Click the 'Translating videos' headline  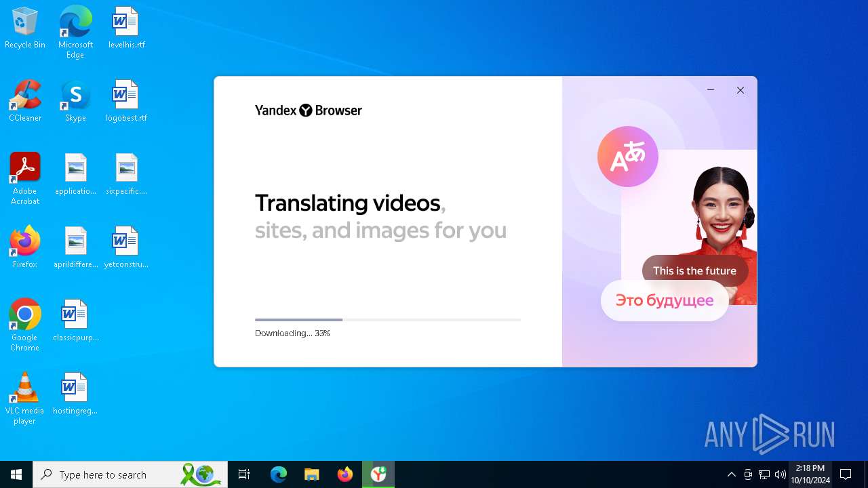348,203
